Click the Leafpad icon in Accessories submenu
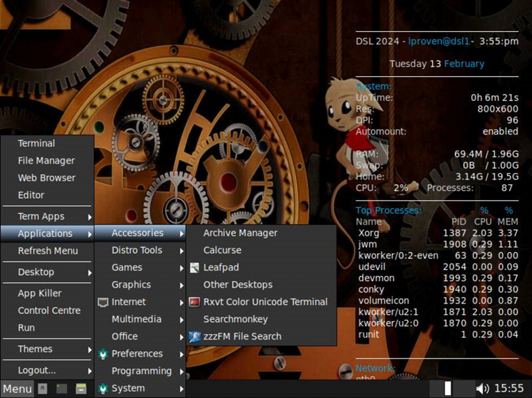This screenshot has height=398, width=532. click(x=194, y=268)
